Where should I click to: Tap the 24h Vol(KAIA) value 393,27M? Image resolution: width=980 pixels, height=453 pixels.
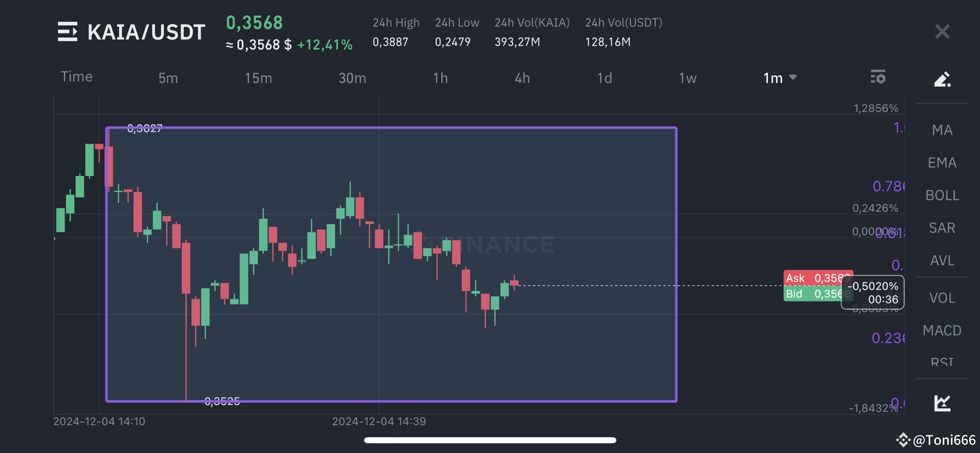click(517, 42)
